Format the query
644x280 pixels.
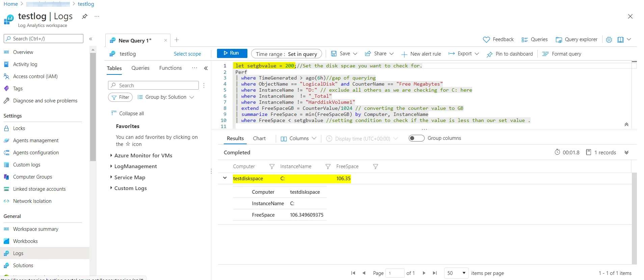562,54
